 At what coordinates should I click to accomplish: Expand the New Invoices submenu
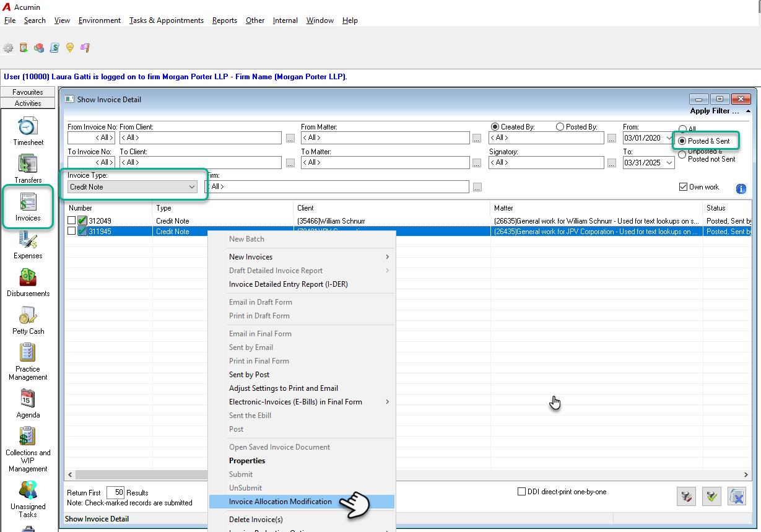point(302,257)
